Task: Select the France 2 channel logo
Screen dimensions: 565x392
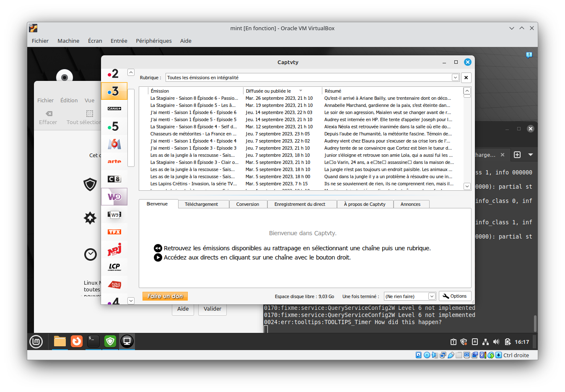Action: [x=114, y=74]
